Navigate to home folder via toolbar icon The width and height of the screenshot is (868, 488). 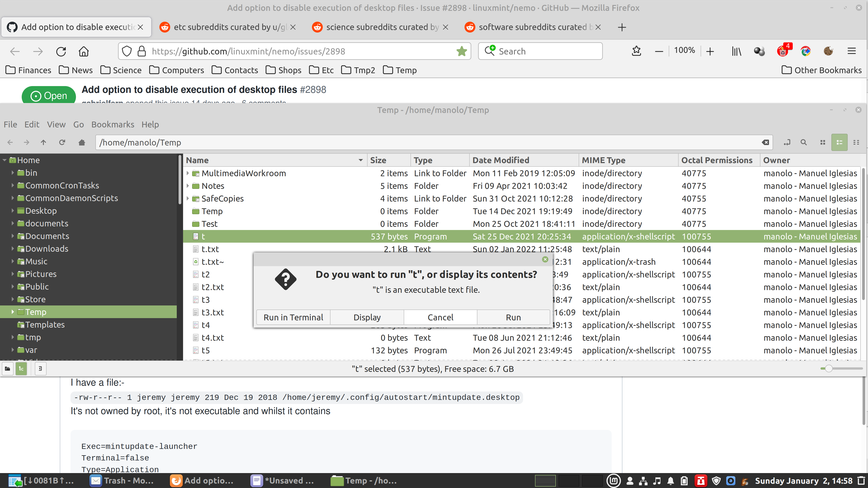(82, 142)
